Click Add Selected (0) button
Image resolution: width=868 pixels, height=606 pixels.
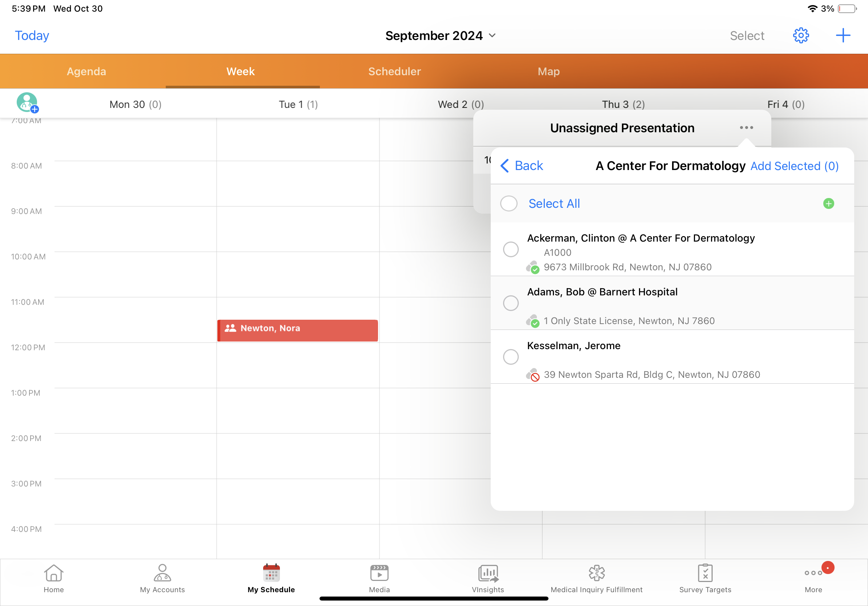coord(794,166)
